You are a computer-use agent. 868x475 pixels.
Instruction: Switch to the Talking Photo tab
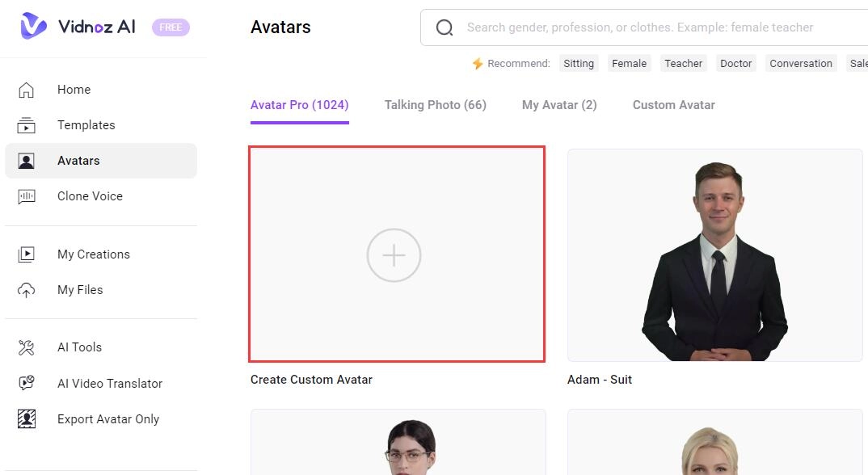(436, 105)
